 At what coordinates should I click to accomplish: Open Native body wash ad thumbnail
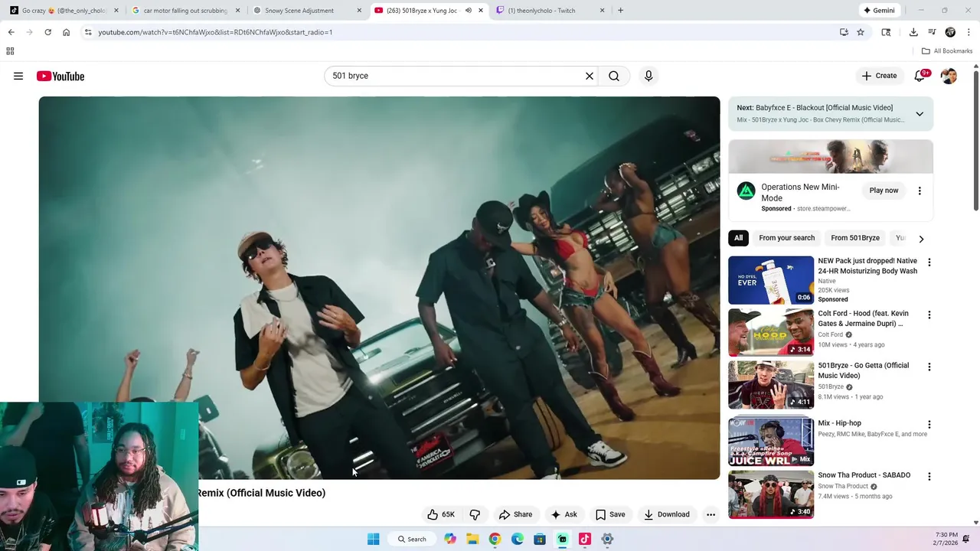(x=771, y=280)
